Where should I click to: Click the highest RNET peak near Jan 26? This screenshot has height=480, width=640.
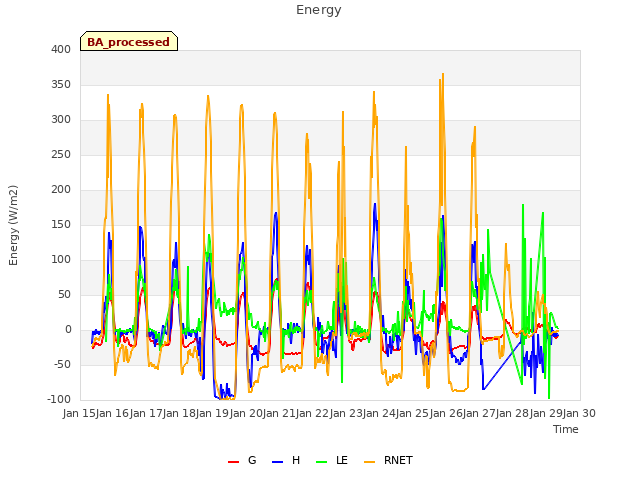click(443, 75)
